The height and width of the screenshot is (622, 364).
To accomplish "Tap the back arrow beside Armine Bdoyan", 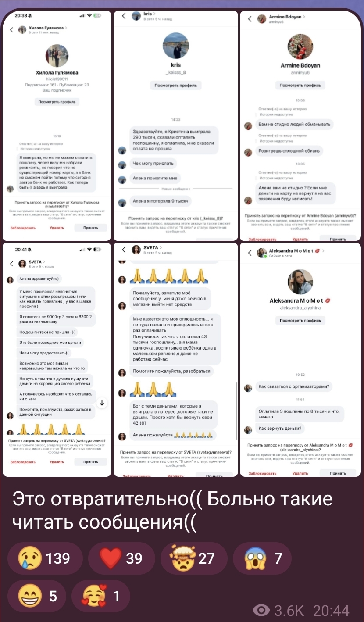I will tap(250, 19).
